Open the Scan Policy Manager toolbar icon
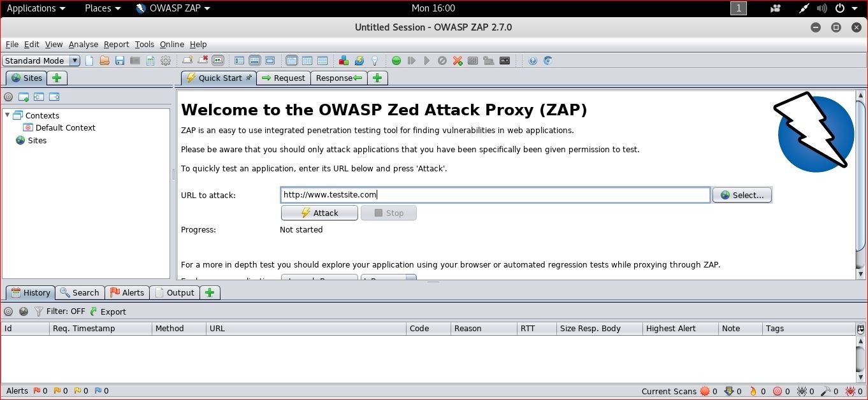This screenshot has width=868, height=400. coord(473,61)
